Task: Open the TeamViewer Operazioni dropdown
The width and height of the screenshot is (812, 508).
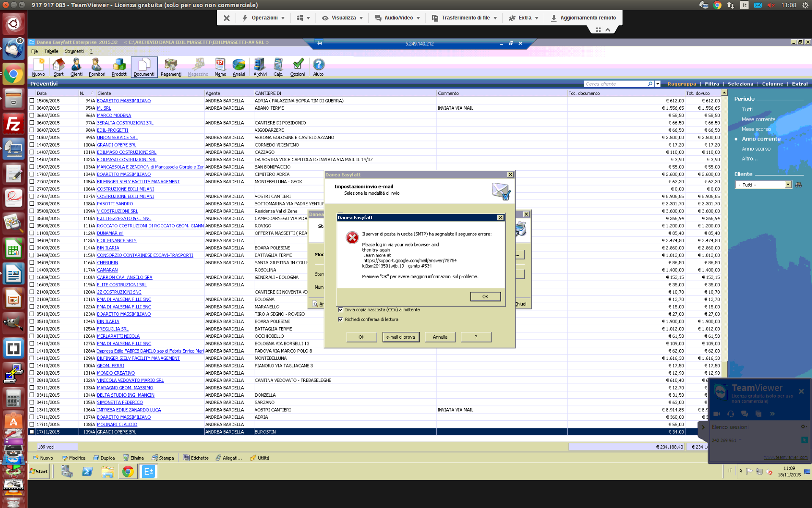Action: (263, 18)
